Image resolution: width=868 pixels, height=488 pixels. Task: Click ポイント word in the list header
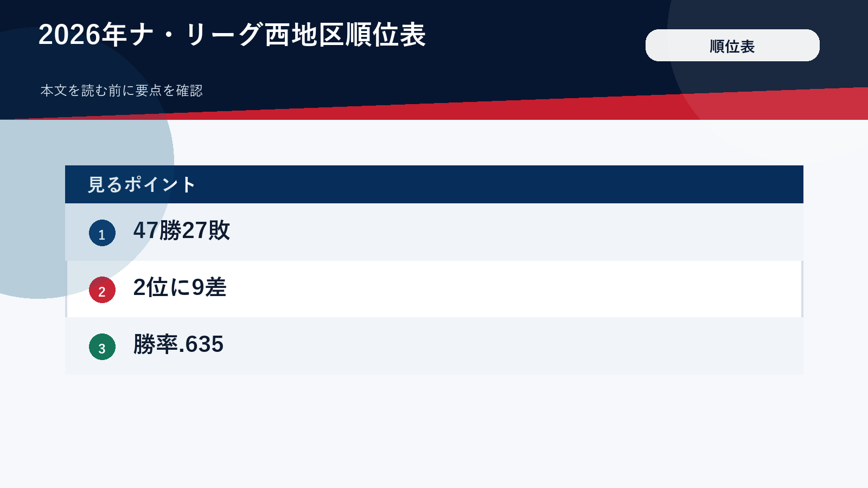(x=159, y=184)
